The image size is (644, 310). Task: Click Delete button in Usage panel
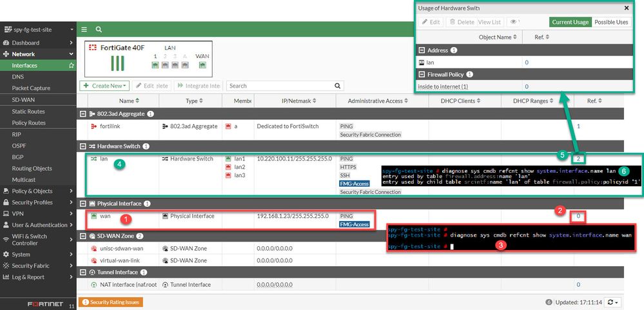pyautogui.click(x=461, y=22)
